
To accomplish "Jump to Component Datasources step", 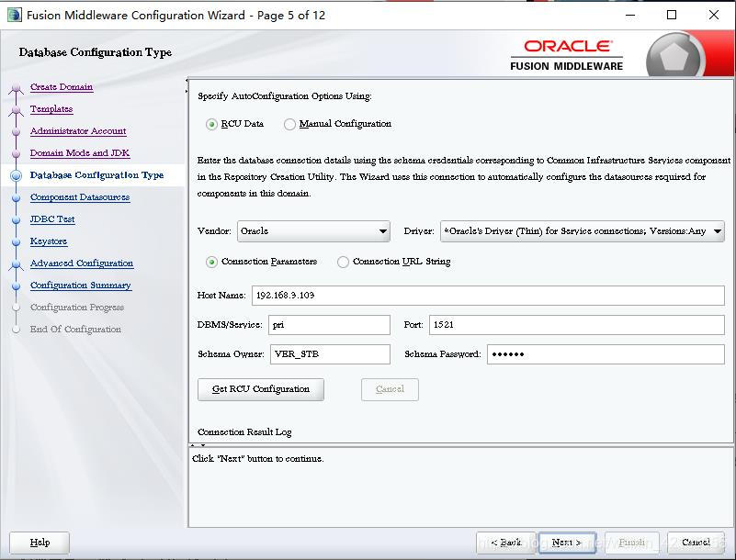I will coord(80,197).
